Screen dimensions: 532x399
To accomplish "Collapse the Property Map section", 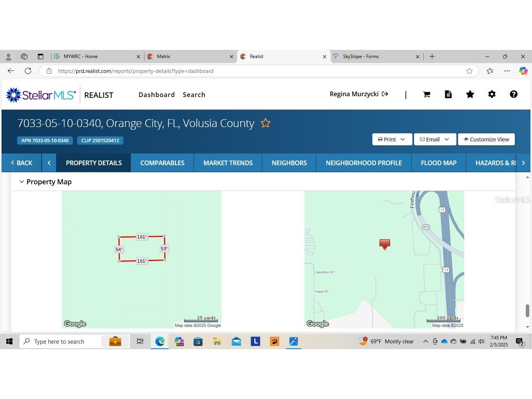I will tap(22, 182).
